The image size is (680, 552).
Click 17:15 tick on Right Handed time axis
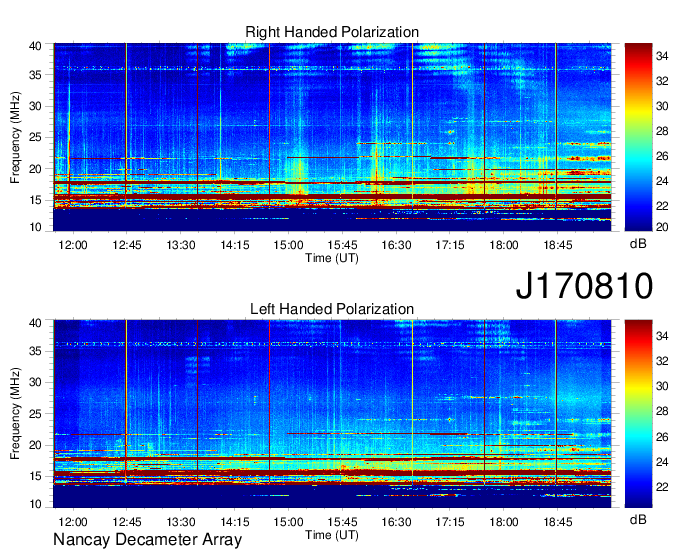click(450, 245)
